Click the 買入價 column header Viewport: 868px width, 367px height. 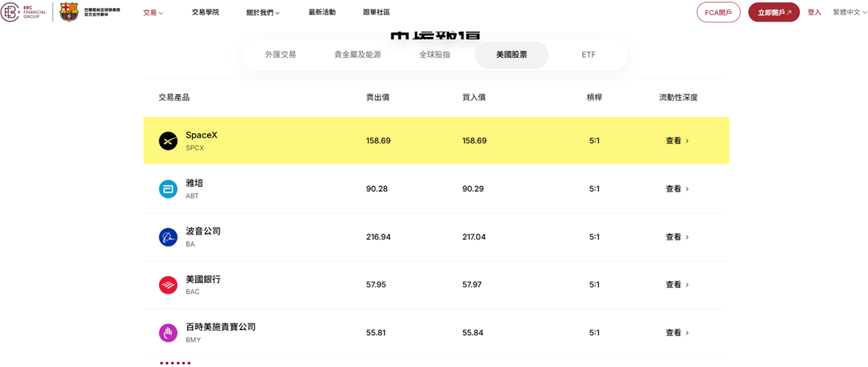(474, 97)
